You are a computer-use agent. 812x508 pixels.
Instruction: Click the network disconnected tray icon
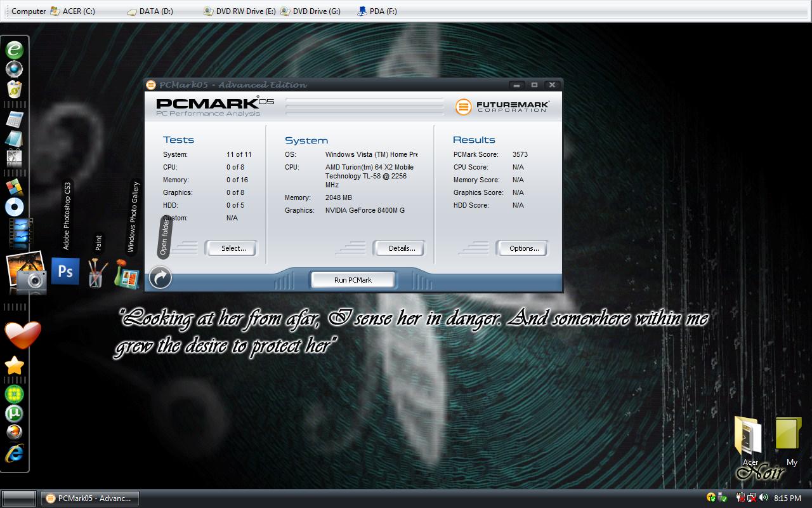pos(752,498)
